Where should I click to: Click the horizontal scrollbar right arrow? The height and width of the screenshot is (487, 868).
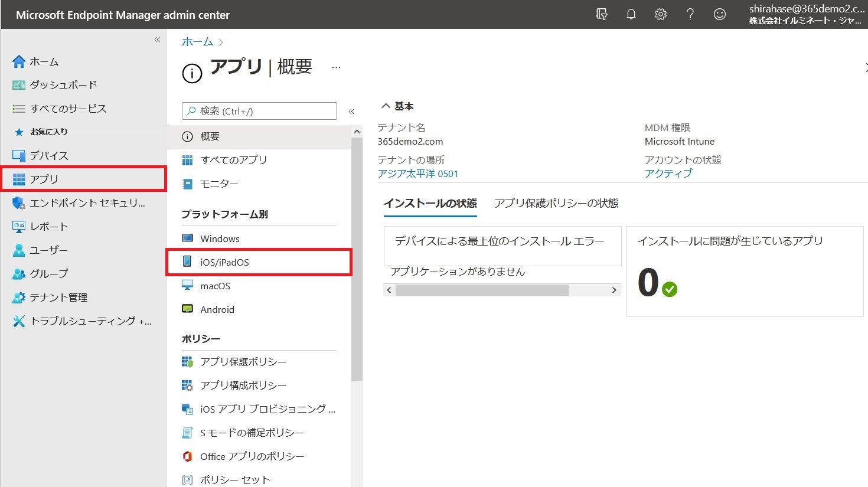(x=614, y=290)
